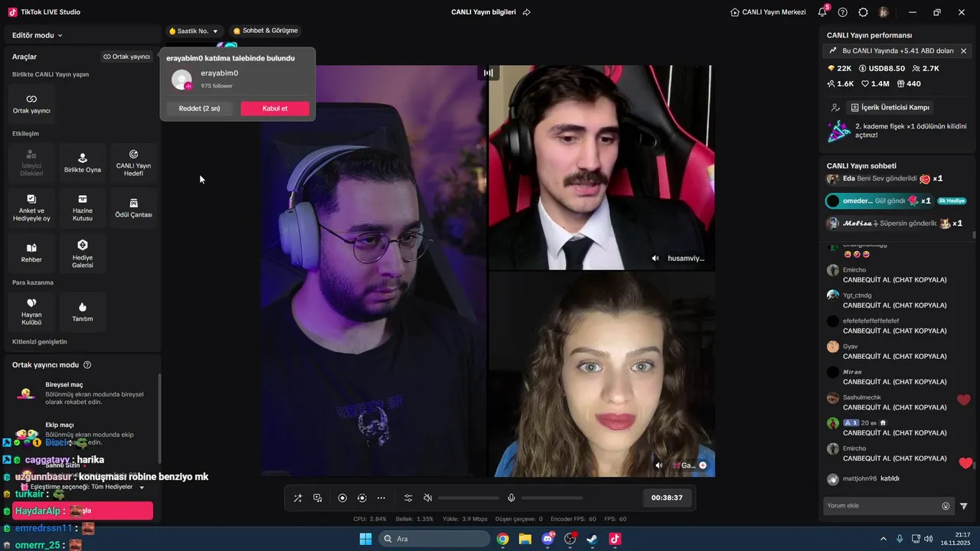Adjust the microphone volume slider

click(x=553, y=498)
